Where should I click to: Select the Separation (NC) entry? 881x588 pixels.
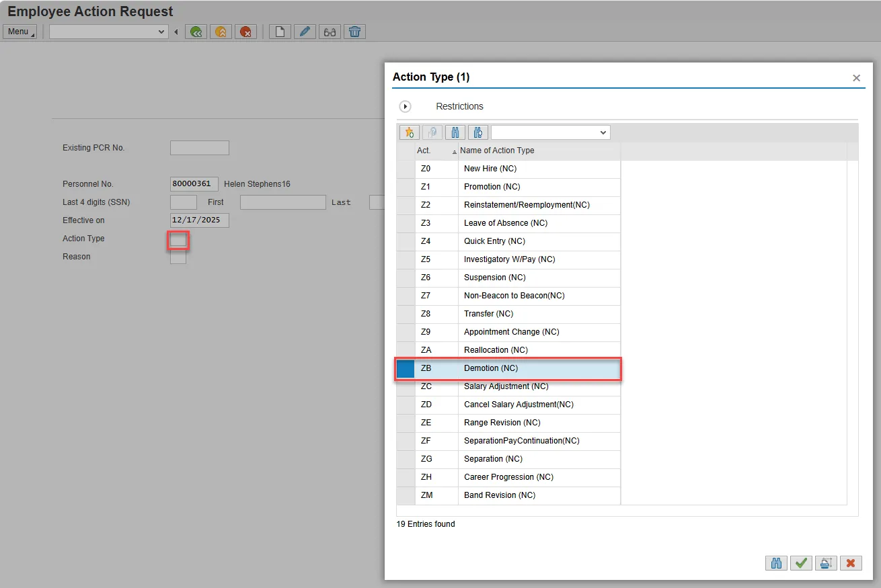pyautogui.click(x=492, y=459)
